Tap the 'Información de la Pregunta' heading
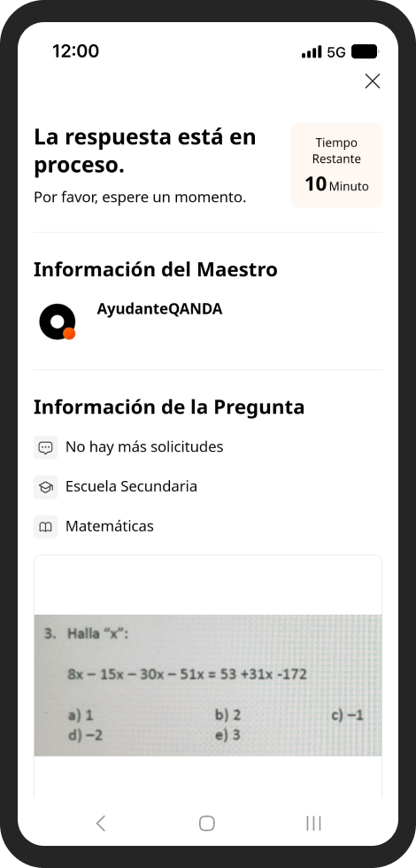 click(169, 407)
